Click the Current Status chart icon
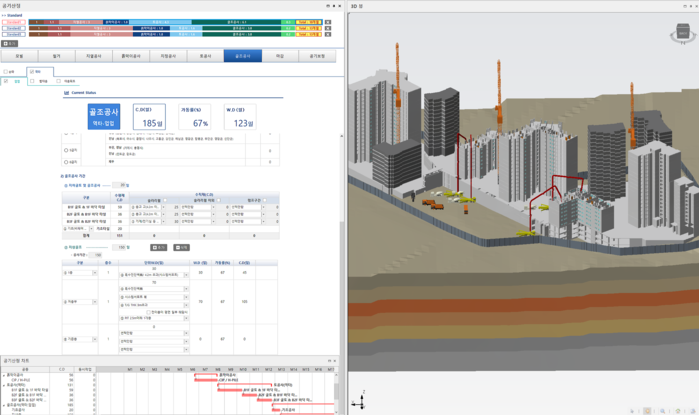This screenshot has width=699, height=415. tap(67, 93)
